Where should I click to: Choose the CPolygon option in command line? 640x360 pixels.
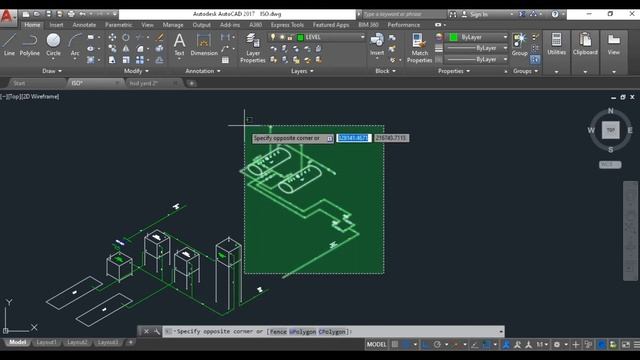pos(332,331)
